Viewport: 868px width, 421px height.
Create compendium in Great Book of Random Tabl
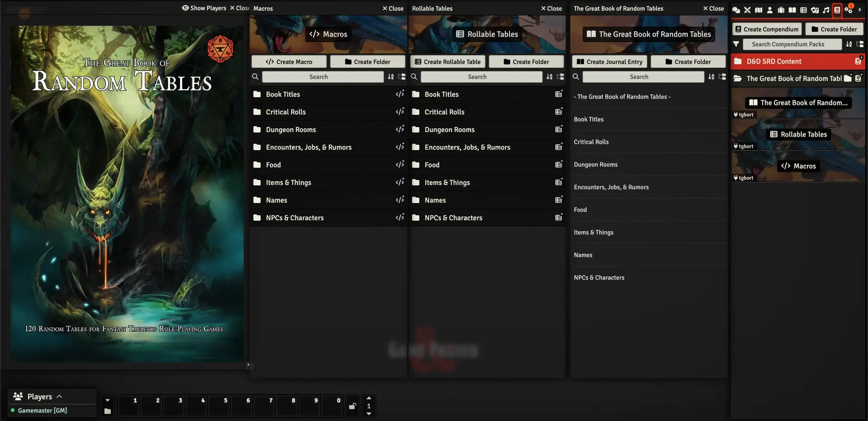pyautogui.click(x=858, y=78)
